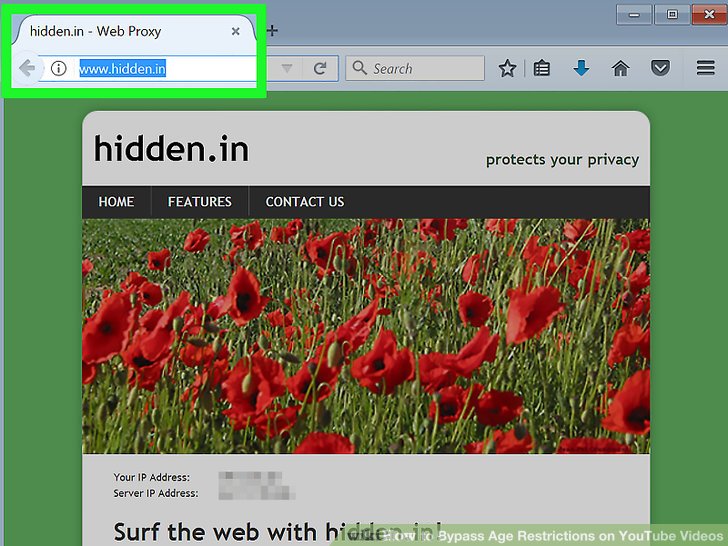Go to the browser home page
The image size is (728, 546).
(621, 68)
